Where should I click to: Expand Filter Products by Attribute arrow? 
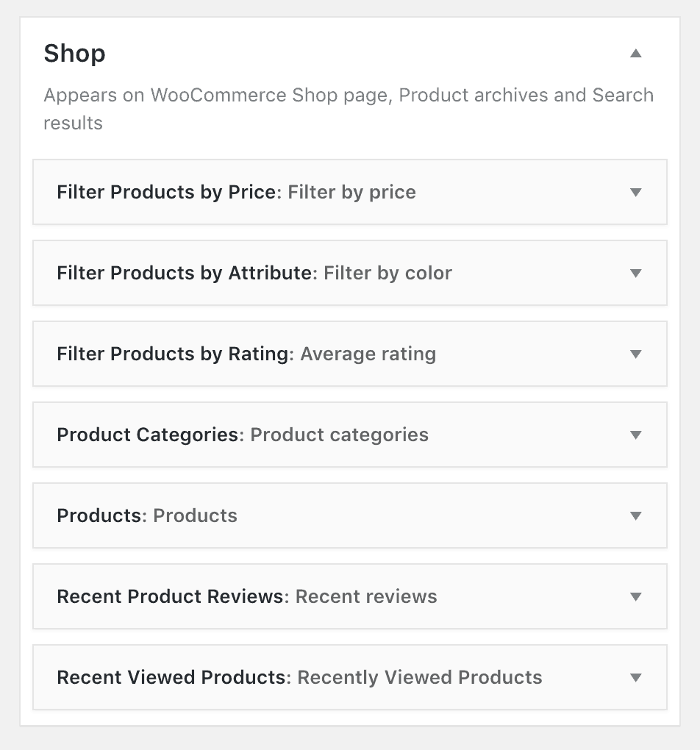tap(635, 273)
